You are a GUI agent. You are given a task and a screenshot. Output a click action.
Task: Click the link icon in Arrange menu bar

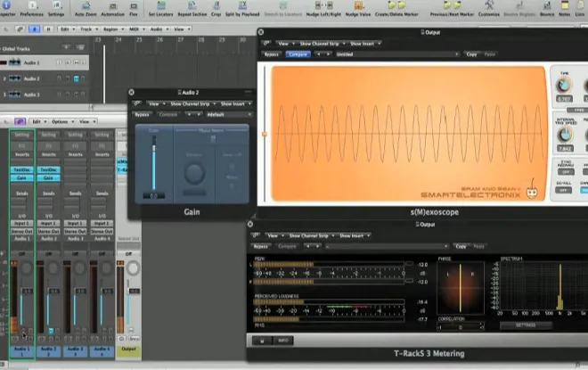coord(20,29)
